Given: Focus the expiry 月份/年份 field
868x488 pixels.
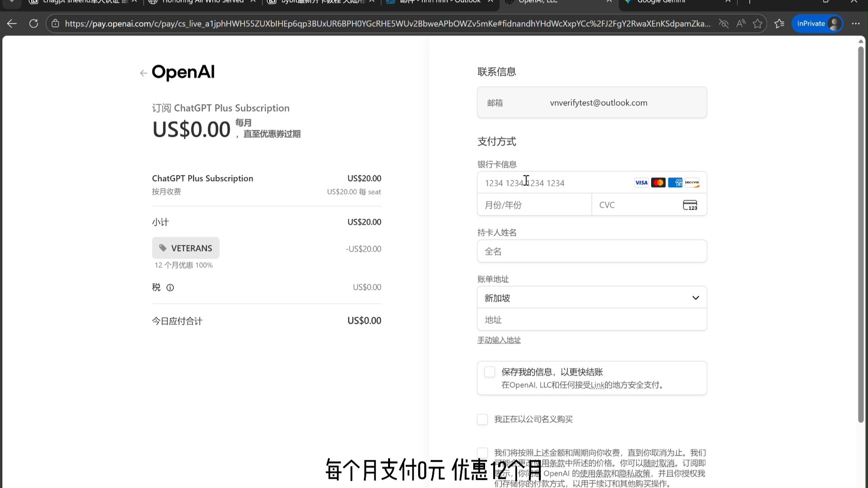Looking at the screenshot, I should (535, 205).
